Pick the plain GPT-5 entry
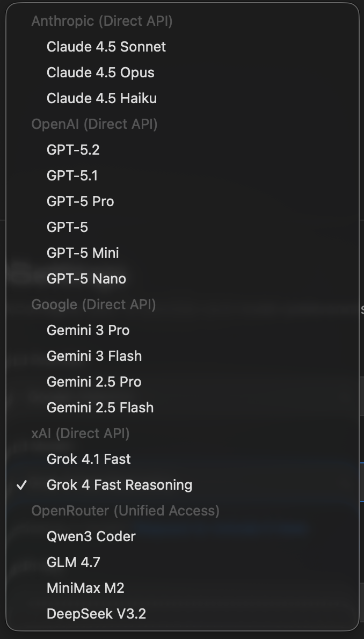 pos(67,227)
